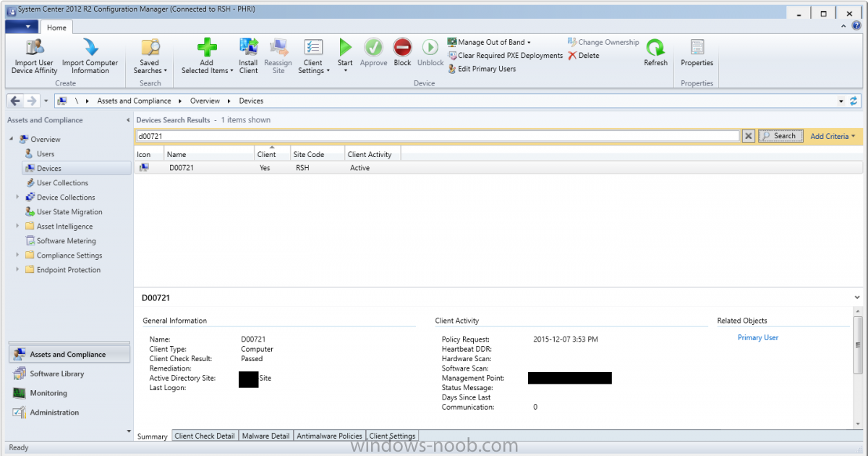Expand the Compliance Settings folder
The width and height of the screenshot is (868, 456).
click(x=17, y=255)
